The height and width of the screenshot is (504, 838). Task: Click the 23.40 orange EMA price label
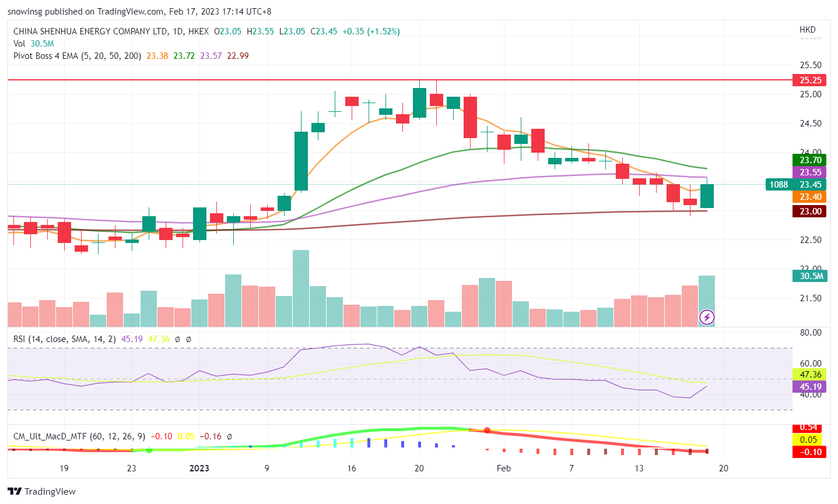[x=810, y=197]
